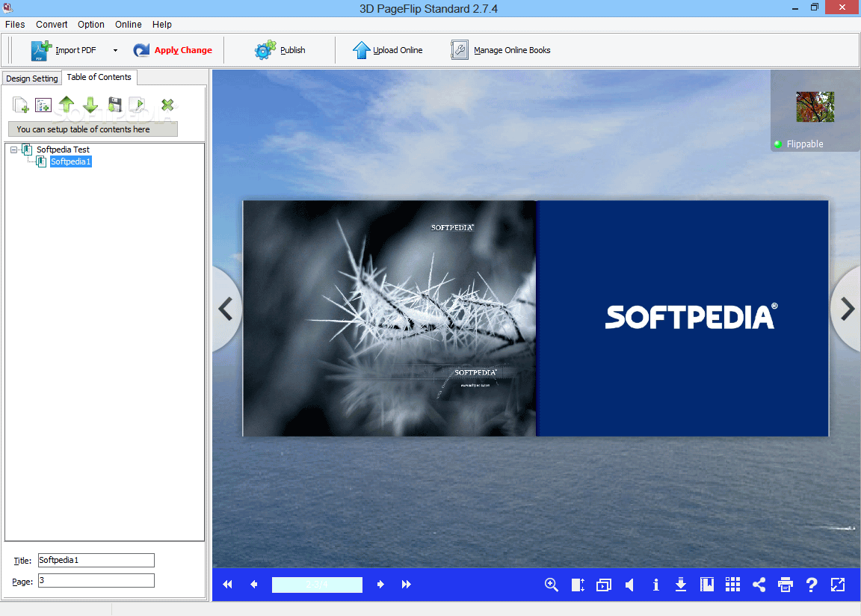Click the Softpedia1 bookmark node icon
Viewport: 861px width, 616px height.
click(41, 161)
